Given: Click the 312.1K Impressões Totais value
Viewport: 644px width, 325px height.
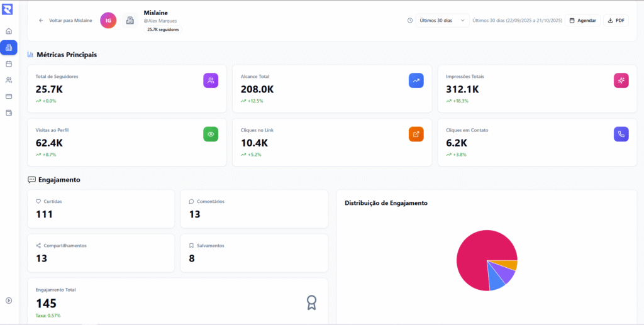Looking at the screenshot, I should tap(462, 89).
